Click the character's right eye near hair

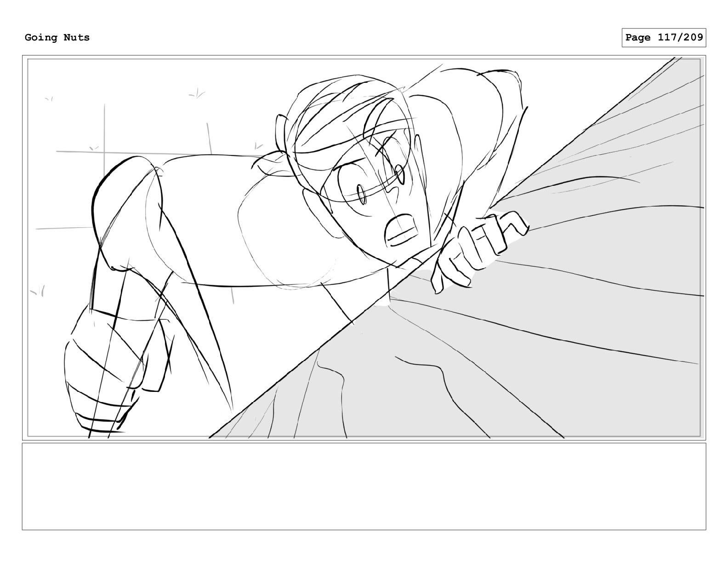(399, 173)
